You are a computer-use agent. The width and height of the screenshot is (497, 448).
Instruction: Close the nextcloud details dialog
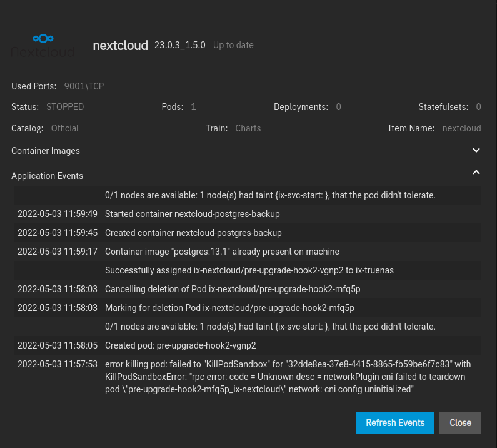(x=460, y=422)
